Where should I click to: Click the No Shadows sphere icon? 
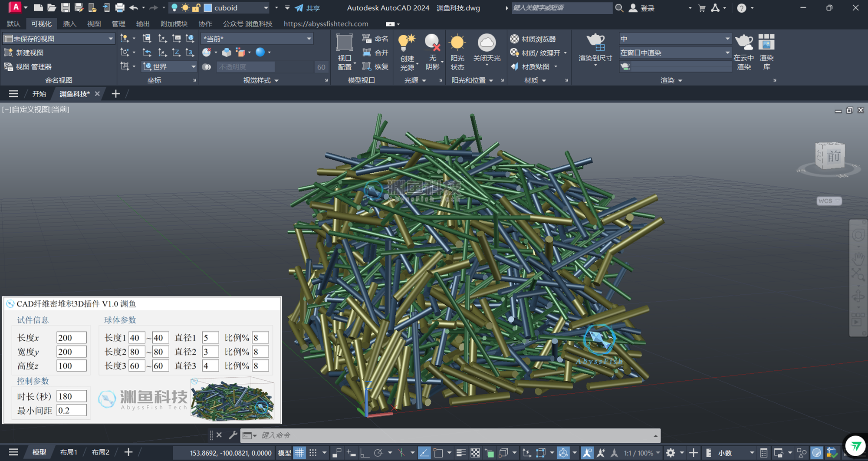tap(432, 43)
